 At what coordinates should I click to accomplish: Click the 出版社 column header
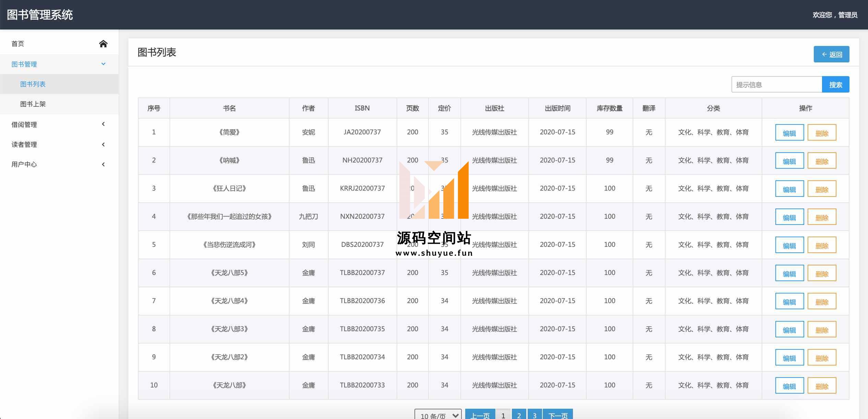[x=494, y=108]
